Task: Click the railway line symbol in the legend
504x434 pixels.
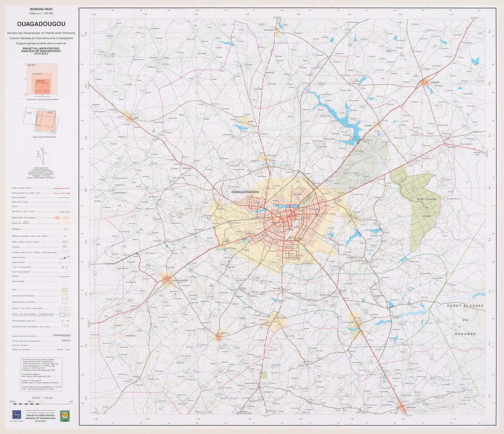Action: pos(65,212)
